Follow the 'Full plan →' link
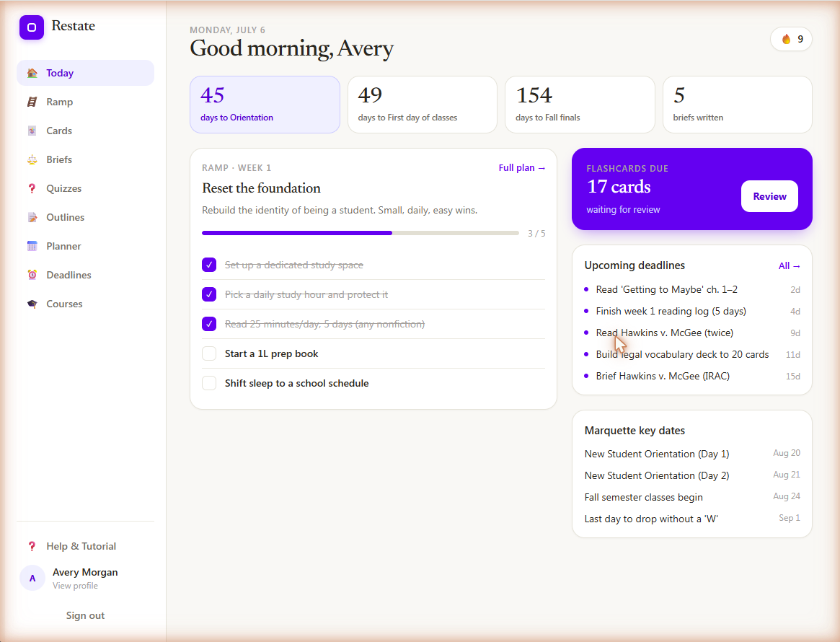Image resolution: width=840 pixels, height=642 pixels. click(522, 168)
